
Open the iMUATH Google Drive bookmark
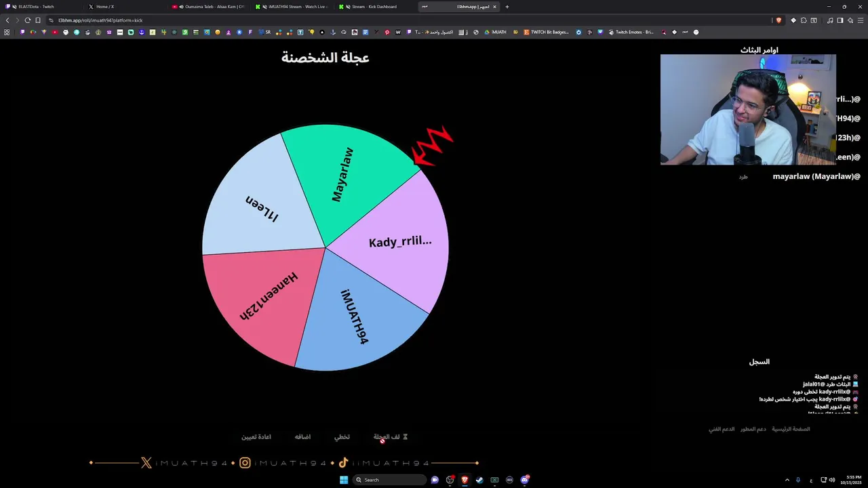(x=495, y=32)
